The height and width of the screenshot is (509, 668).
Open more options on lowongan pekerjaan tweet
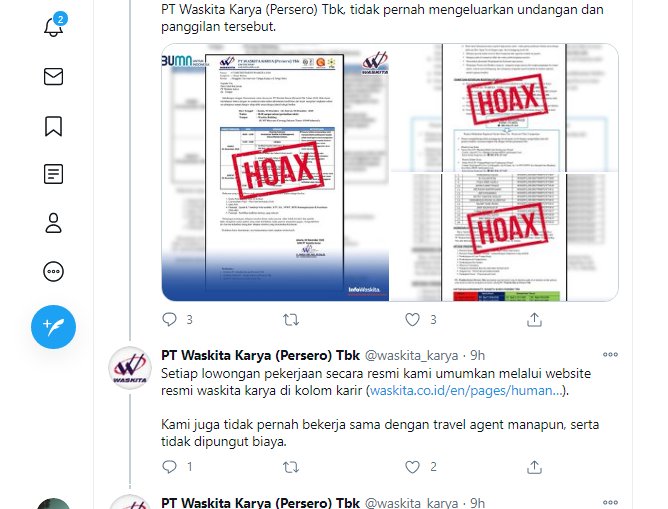tap(610, 354)
